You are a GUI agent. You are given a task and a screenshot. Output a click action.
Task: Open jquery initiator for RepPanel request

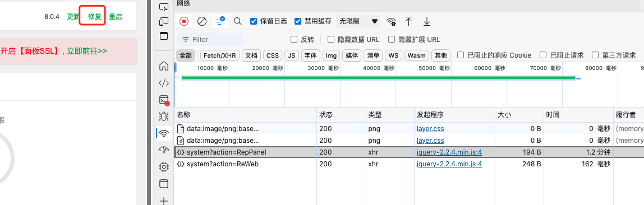point(449,152)
